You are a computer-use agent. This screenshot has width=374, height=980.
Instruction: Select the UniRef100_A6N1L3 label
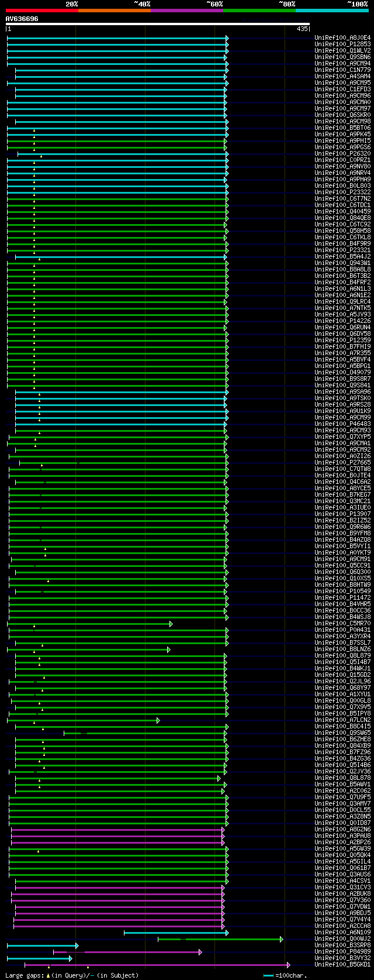tap(342, 288)
